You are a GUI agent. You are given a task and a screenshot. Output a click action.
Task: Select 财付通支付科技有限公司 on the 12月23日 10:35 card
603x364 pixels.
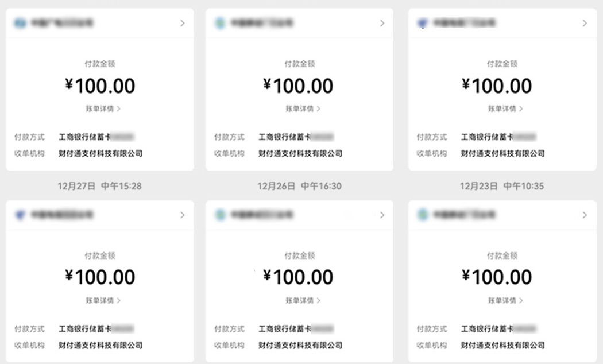(502, 346)
